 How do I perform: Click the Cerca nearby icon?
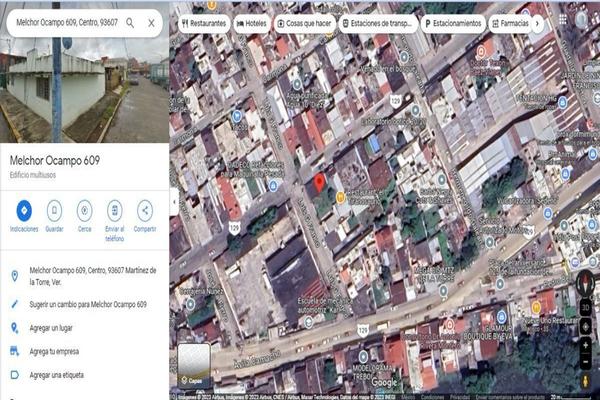(85, 211)
